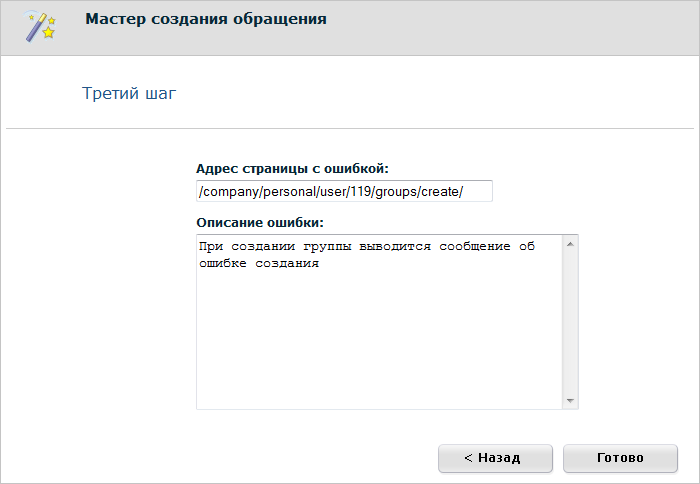
Task: Go back with the "< Назад" button
Action: (494, 458)
